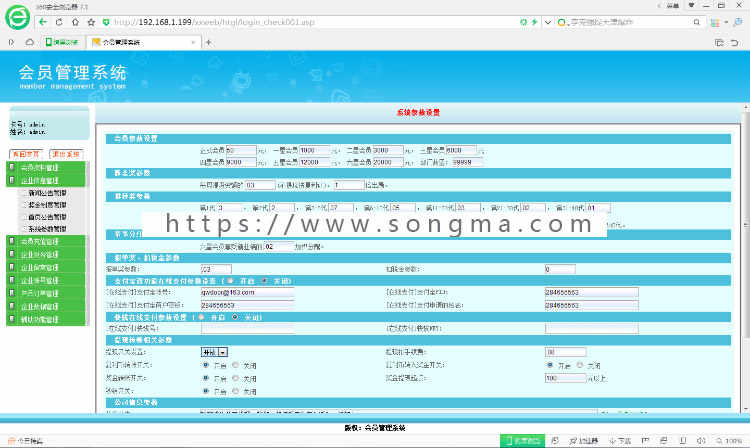
Task: Click the lightning speed-mode icon in address bar
Action: pos(534,22)
